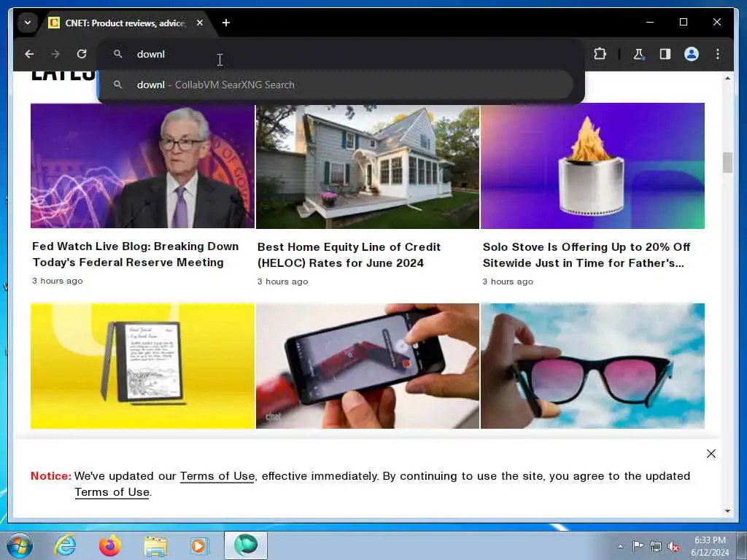Screen dimensions: 747x560
Task: Open Windows Media Player taskbar icon
Action: pos(200,546)
